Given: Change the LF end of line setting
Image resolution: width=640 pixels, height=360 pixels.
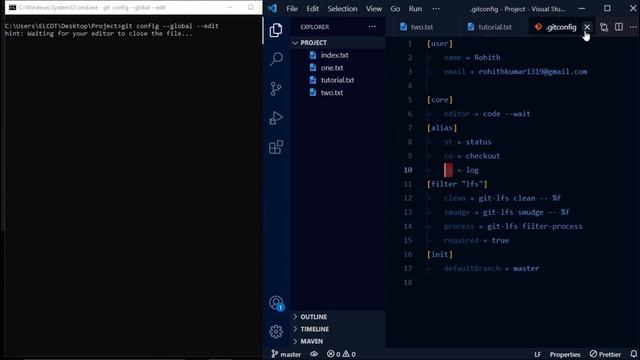Looking at the screenshot, I should coord(538,354).
